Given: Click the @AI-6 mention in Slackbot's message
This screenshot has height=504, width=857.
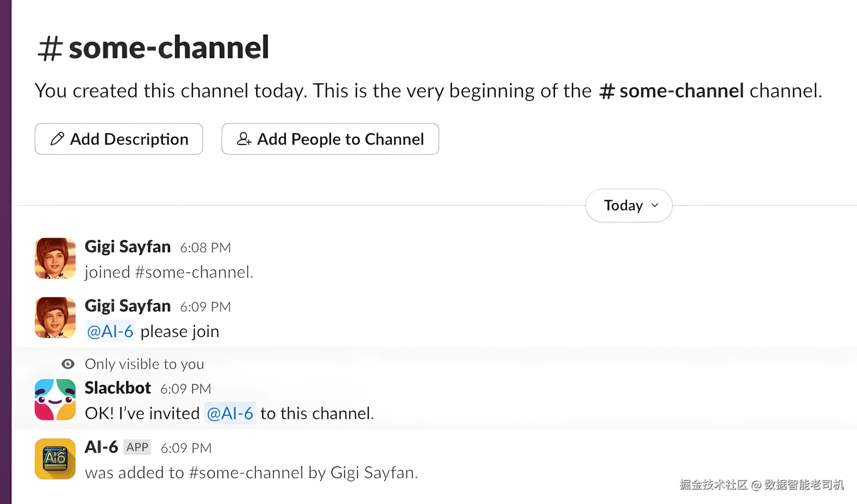Looking at the screenshot, I should 230,413.
